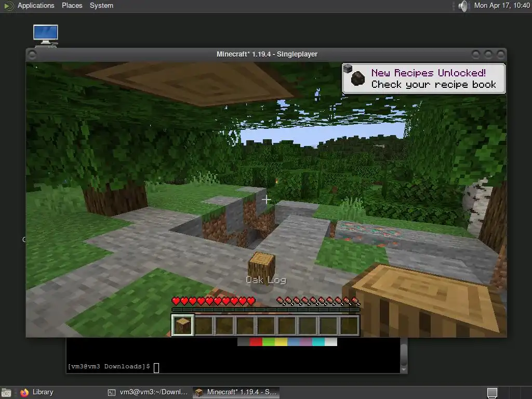The height and width of the screenshot is (399, 532).
Task: Click the show desktop icon in bottom-left taskbar
Action: pyautogui.click(x=6, y=393)
